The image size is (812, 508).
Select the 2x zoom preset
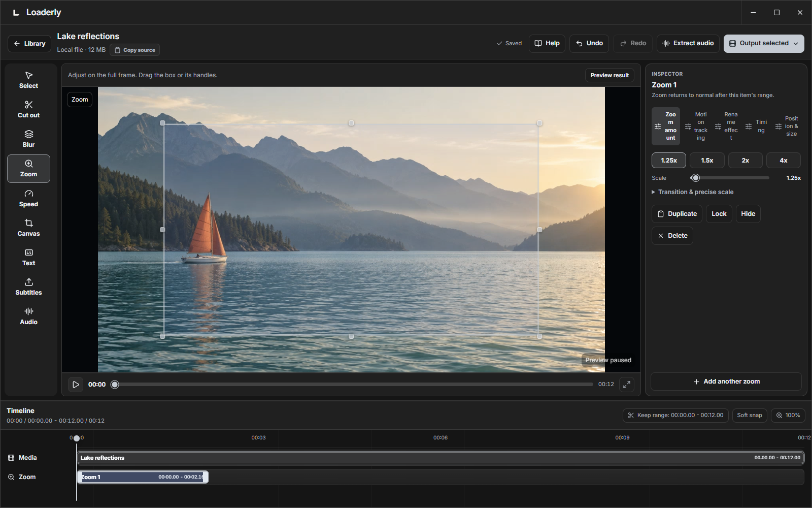point(745,161)
